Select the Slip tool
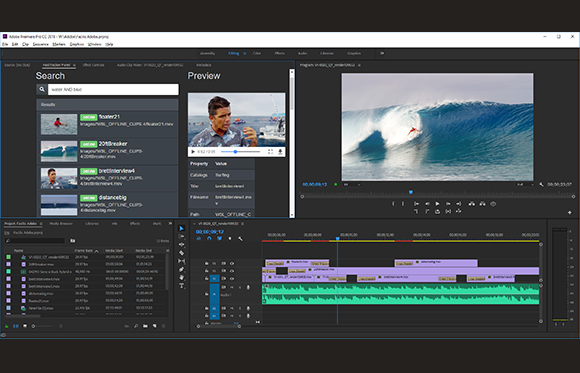The image size is (580, 373). click(182, 261)
